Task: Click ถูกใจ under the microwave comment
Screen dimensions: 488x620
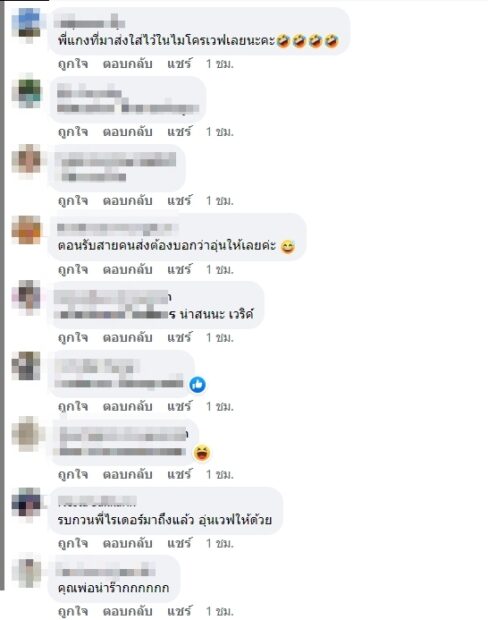Action: [73, 64]
